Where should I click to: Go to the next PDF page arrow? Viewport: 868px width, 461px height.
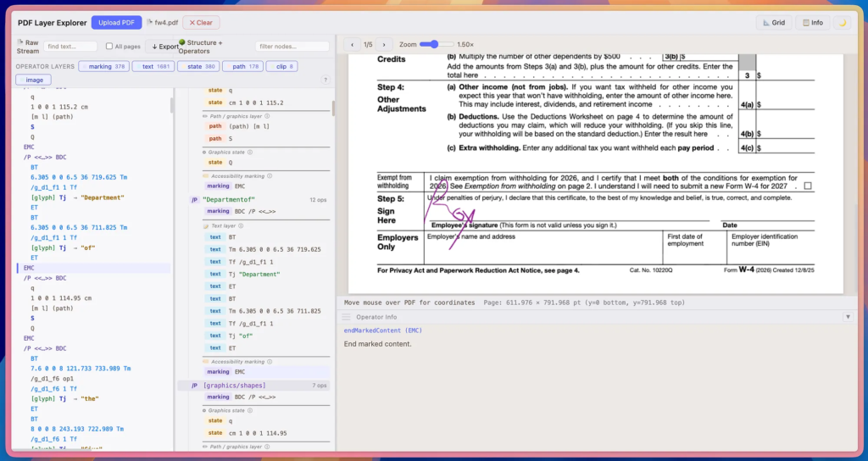click(x=384, y=44)
